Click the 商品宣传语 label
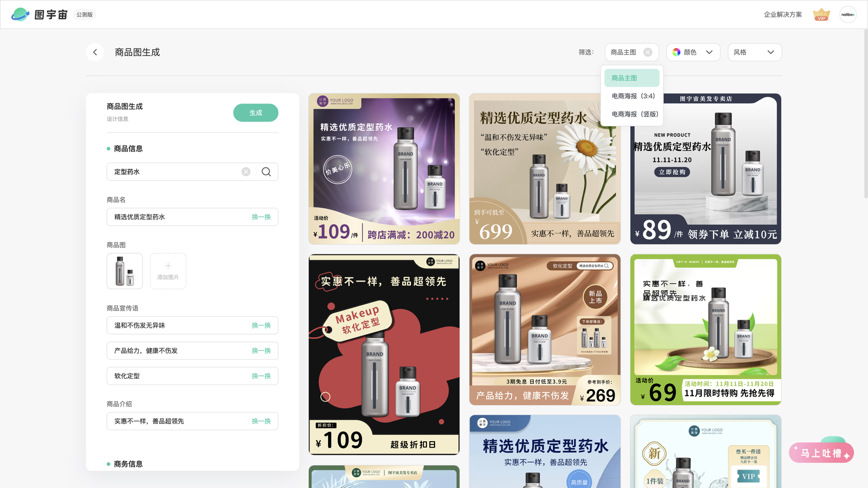Viewport: 868px width, 488px height. (x=122, y=308)
